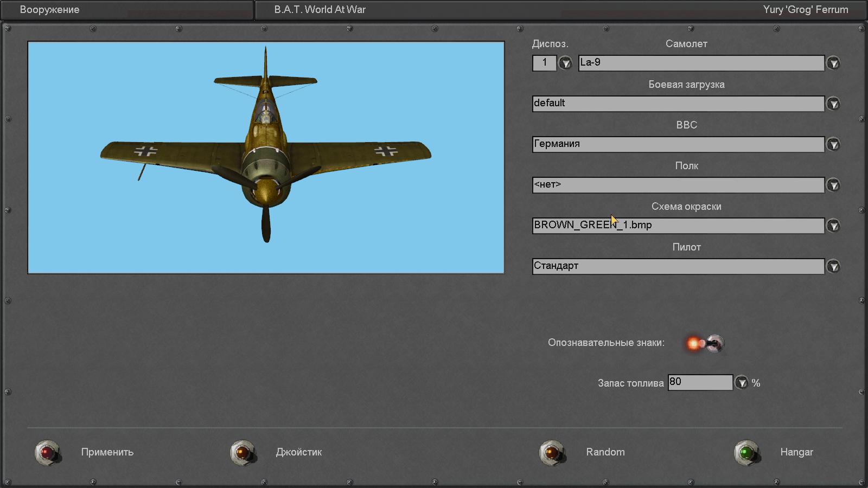The height and width of the screenshot is (488, 868).
Task: Open the Схема окраски dropdown arrow
Action: 833,226
